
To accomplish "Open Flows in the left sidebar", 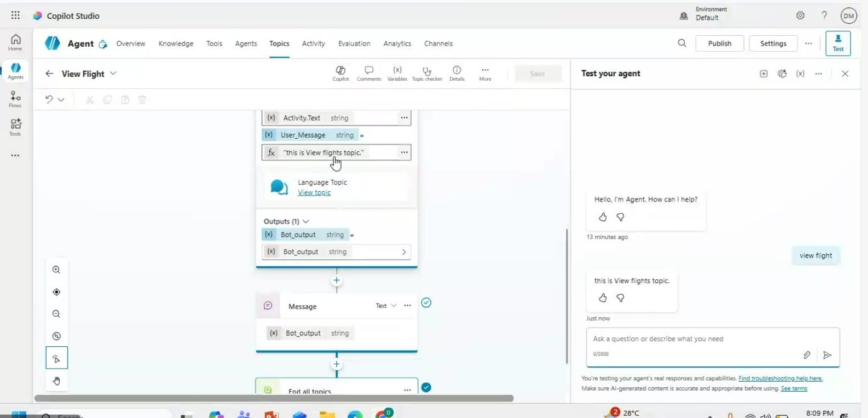I will point(15,99).
